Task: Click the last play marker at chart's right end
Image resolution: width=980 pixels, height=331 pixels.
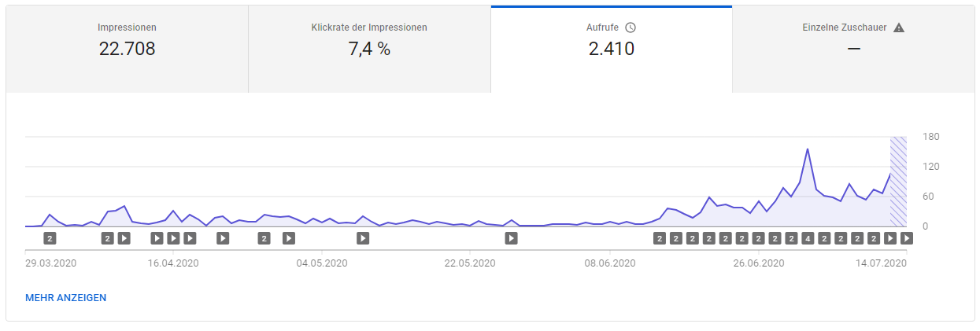Action: (907, 237)
